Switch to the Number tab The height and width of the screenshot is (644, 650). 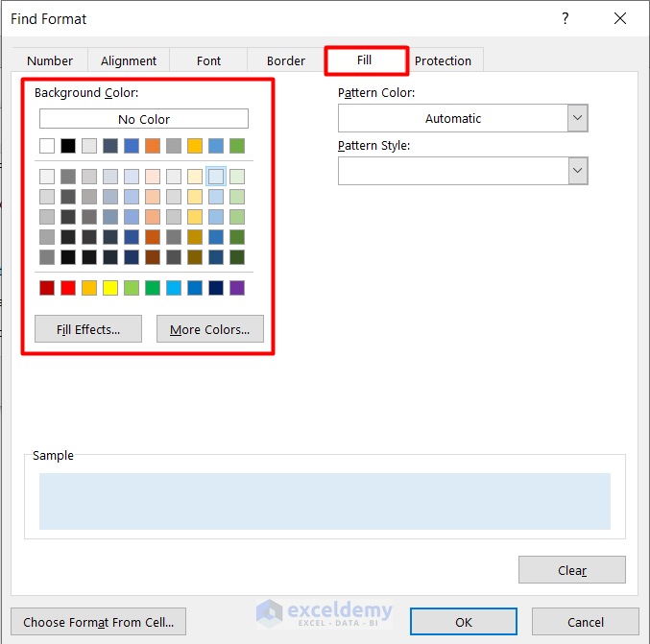click(50, 60)
